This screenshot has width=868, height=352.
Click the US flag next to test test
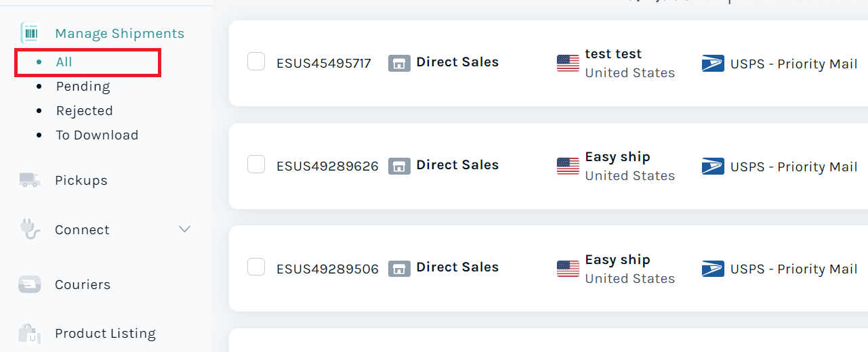pos(568,63)
